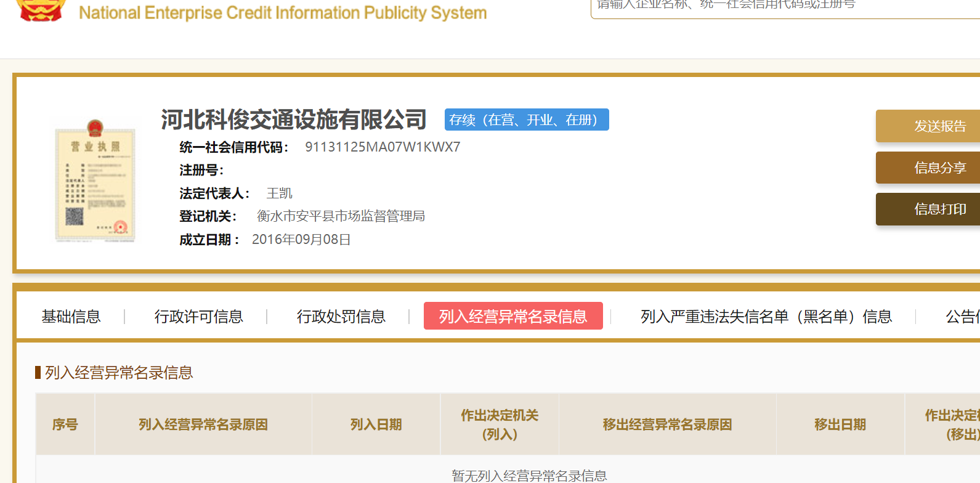This screenshot has height=483, width=980.
Task: Click the 列入经营异常名录原因 column header
Action: click(203, 424)
